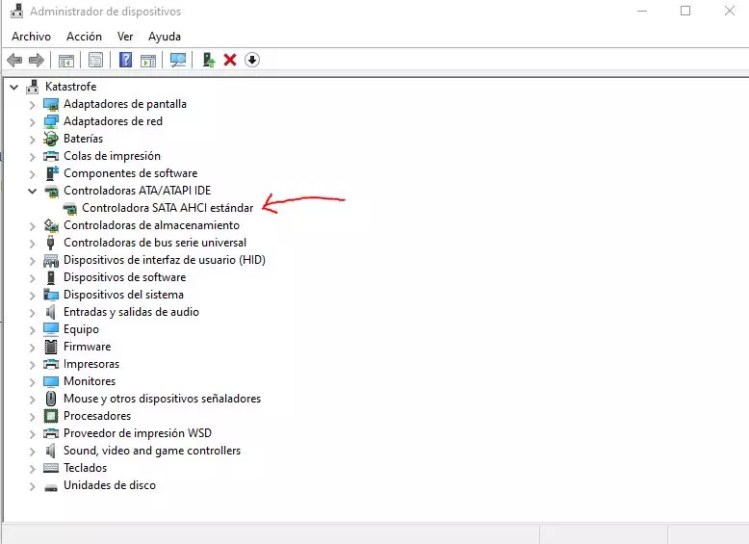Select Dispositivos de software label
Image resolution: width=749 pixels, height=544 pixels.
click(125, 277)
